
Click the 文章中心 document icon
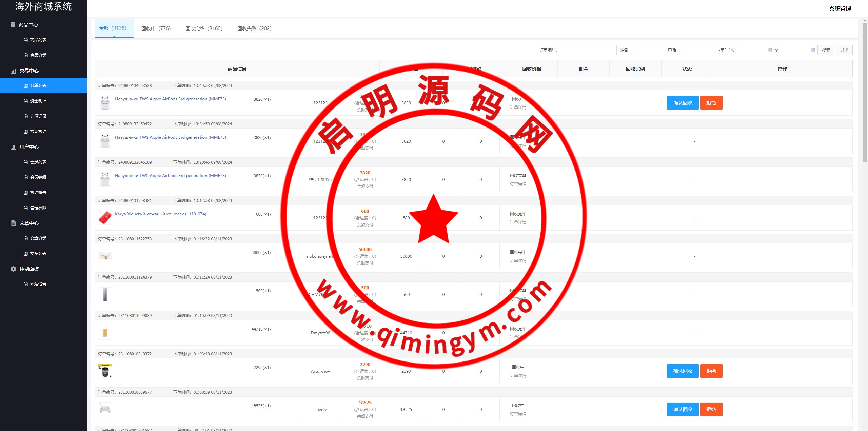click(14, 223)
